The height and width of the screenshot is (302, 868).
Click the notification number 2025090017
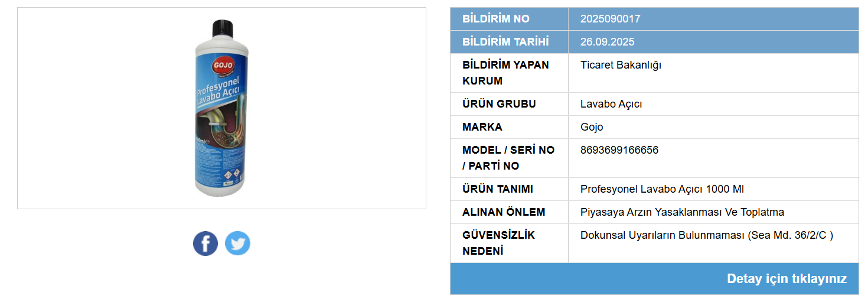[610, 19]
